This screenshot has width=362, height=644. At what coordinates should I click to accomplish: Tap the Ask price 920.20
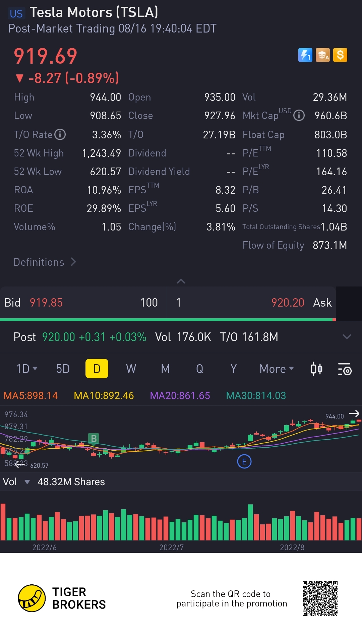[288, 303]
